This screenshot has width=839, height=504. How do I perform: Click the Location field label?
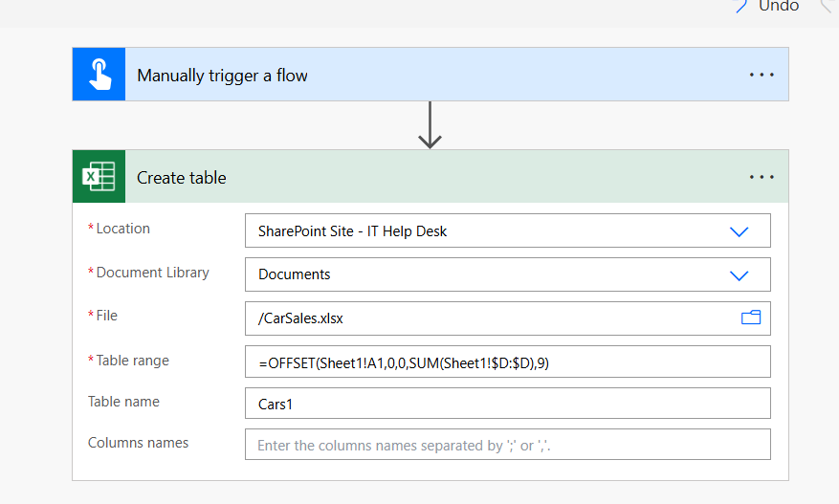(122, 229)
